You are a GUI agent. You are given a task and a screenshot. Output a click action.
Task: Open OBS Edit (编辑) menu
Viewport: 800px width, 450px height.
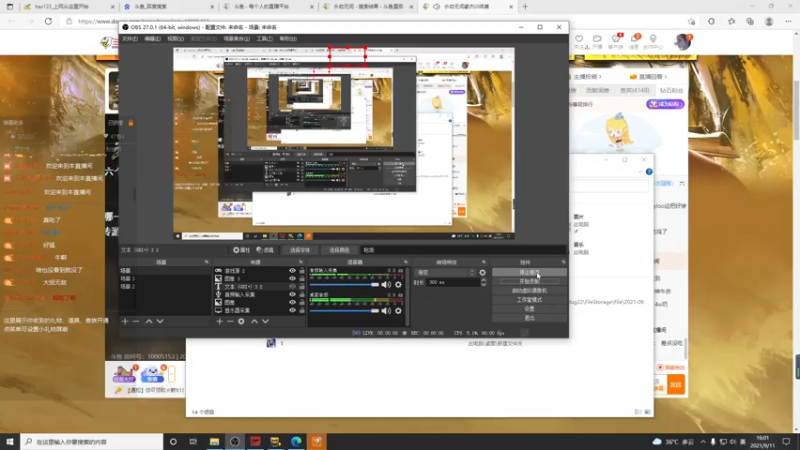152,39
